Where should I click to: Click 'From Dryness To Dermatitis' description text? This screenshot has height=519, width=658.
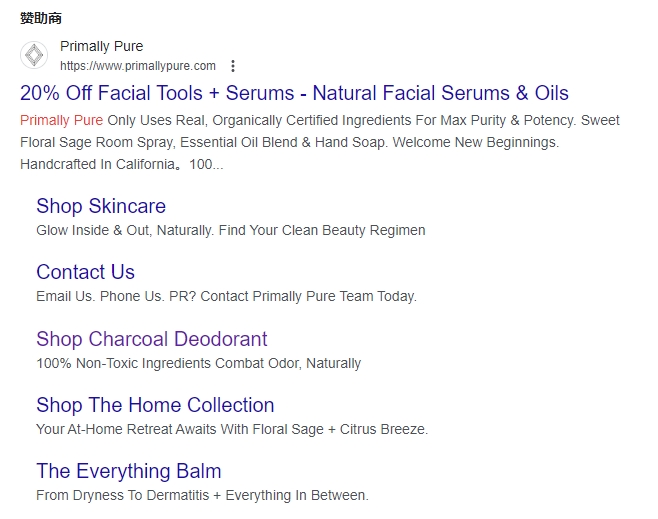click(202, 495)
